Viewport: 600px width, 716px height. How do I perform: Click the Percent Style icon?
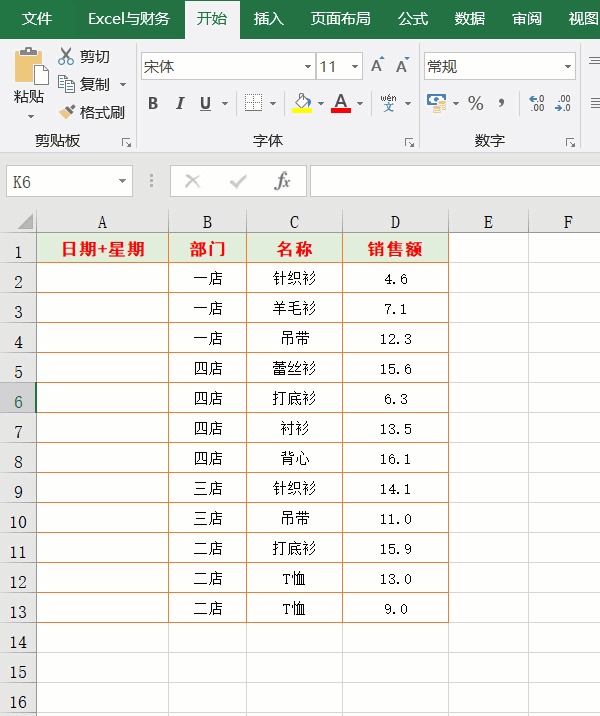475,103
